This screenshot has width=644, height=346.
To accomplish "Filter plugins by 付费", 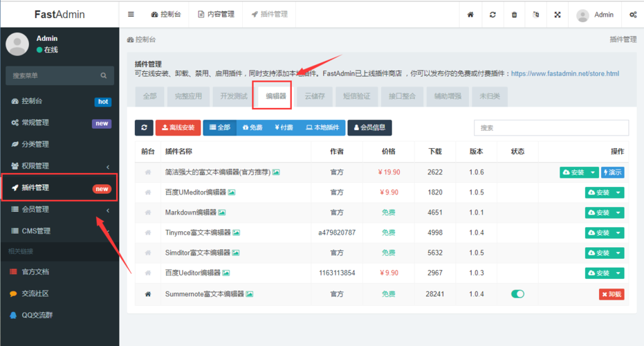I will pyautogui.click(x=284, y=127).
